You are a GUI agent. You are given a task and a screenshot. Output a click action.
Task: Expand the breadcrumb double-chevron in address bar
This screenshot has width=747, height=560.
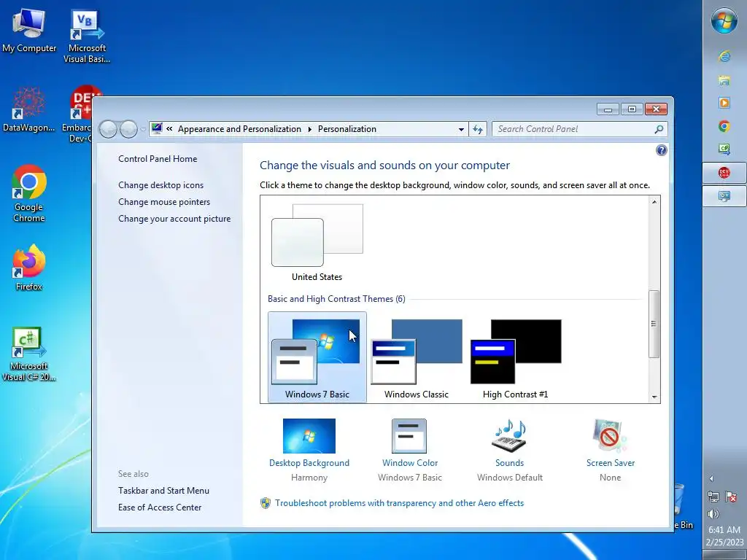point(169,129)
